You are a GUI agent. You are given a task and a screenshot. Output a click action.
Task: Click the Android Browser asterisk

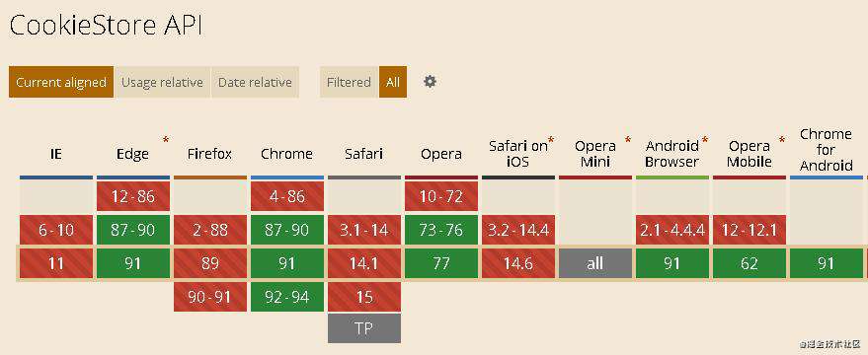click(x=705, y=140)
